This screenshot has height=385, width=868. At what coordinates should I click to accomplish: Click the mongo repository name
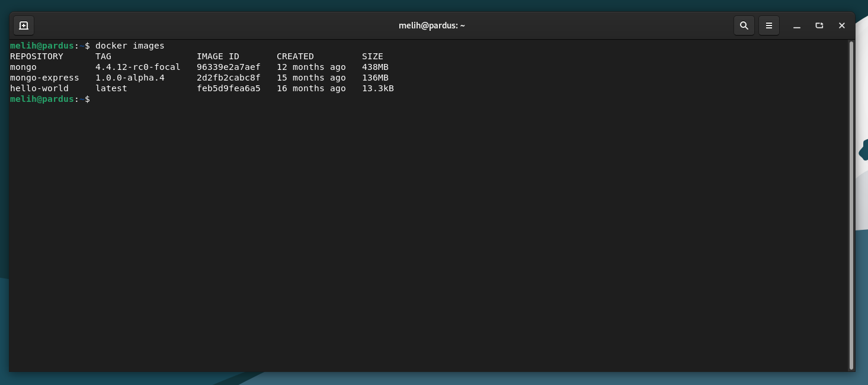(x=23, y=67)
